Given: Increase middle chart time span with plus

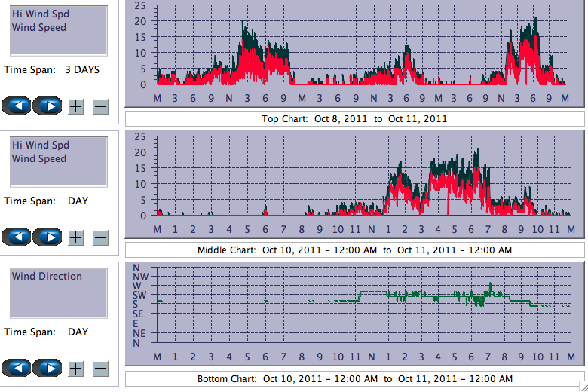Looking at the screenshot, I should pyautogui.click(x=75, y=237).
